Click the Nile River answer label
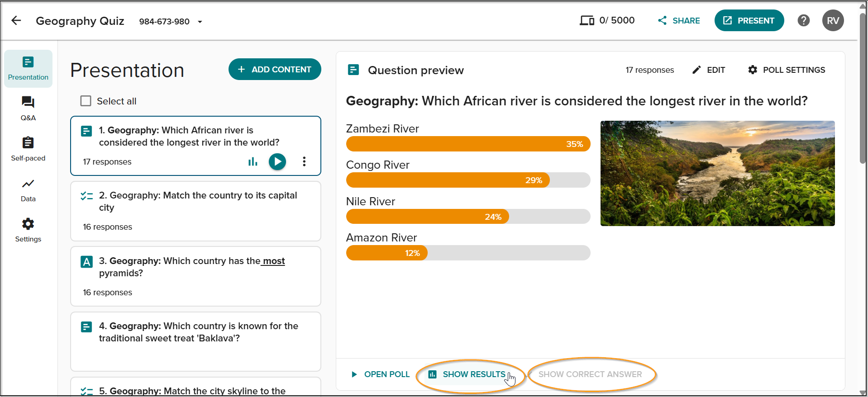The image size is (868, 397). (x=371, y=202)
